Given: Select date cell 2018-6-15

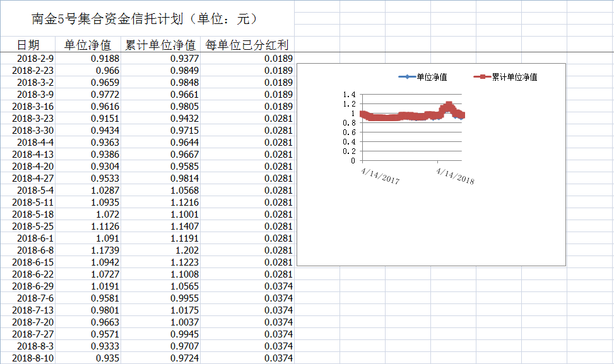Looking at the screenshot, I should pyautogui.click(x=28, y=262).
